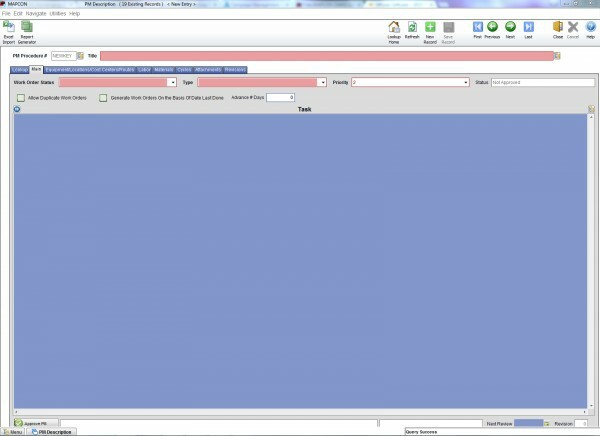Screen dimensions: 600x436
Task: Open the Report Generator
Action: click(x=27, y=28)
